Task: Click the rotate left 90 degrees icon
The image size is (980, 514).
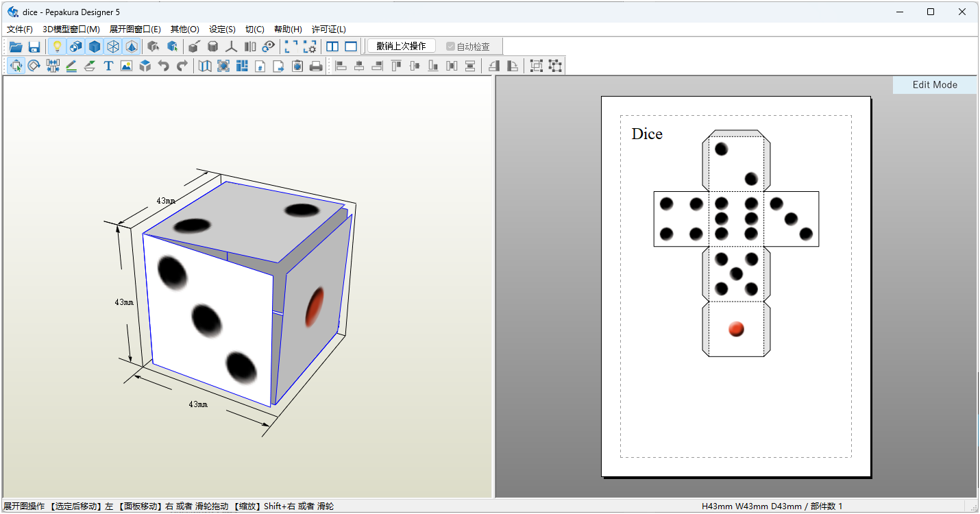Action: point(494,66)
